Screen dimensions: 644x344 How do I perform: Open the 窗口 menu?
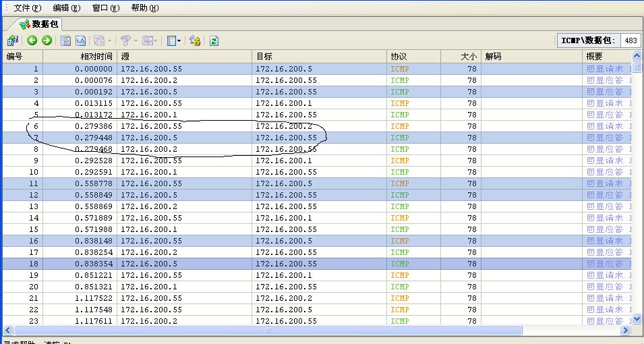pos(105,8)
